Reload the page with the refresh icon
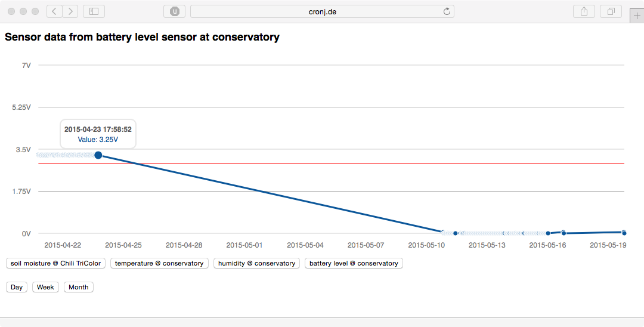644x327 pixels. point(447,11)
